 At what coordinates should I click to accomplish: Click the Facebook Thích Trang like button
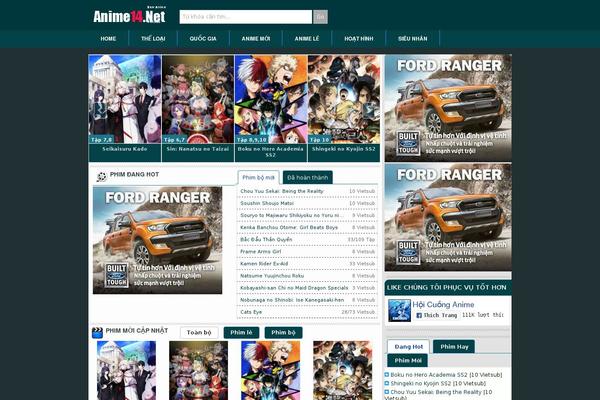pos(437,315)
